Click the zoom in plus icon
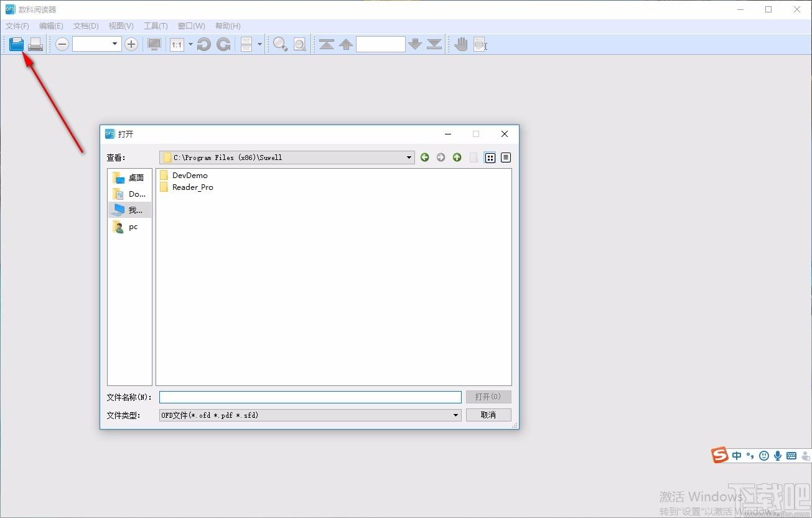 pyautogui.click(x=131, y=44)
